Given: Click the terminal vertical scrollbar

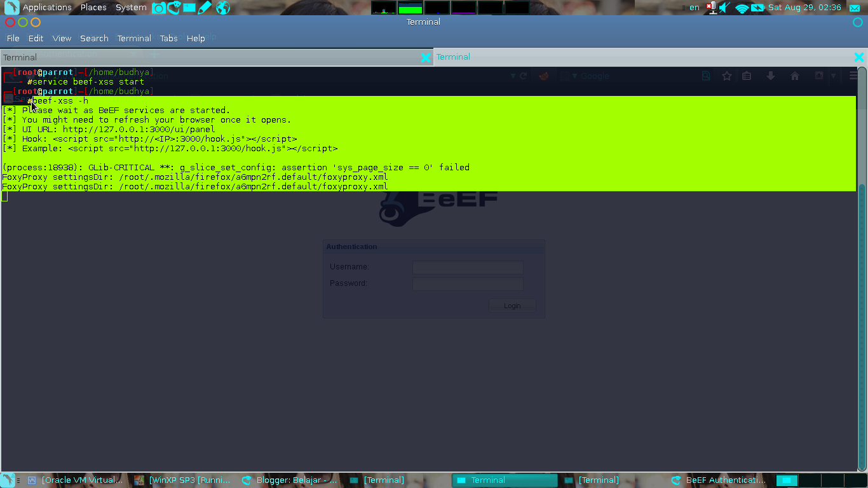Looking at the screenshot, I should tap(862, 269).
